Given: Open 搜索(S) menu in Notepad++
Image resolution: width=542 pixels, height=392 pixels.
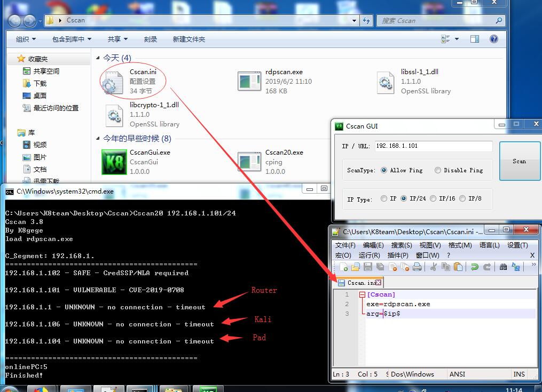Looking at the screenshot, I should pos(402,245).
